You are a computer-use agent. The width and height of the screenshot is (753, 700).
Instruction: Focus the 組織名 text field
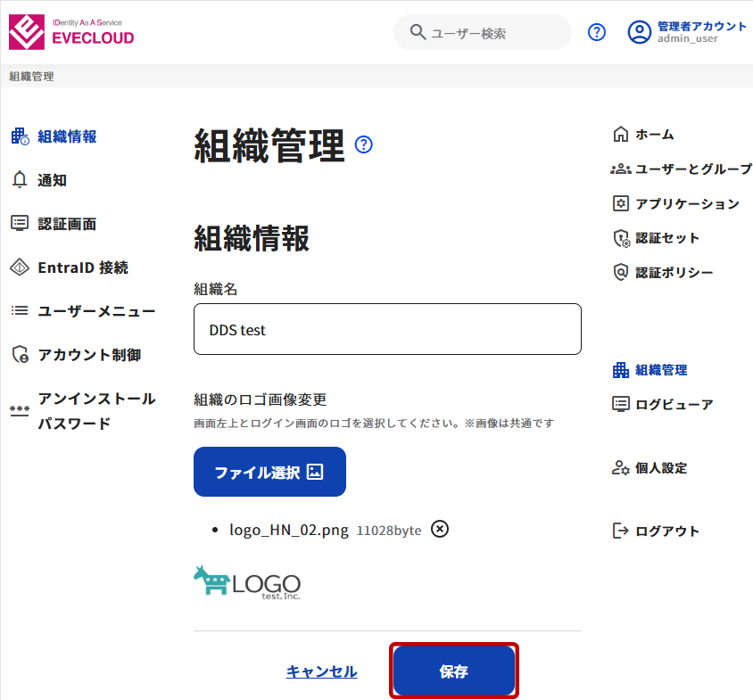pos(387,329)
